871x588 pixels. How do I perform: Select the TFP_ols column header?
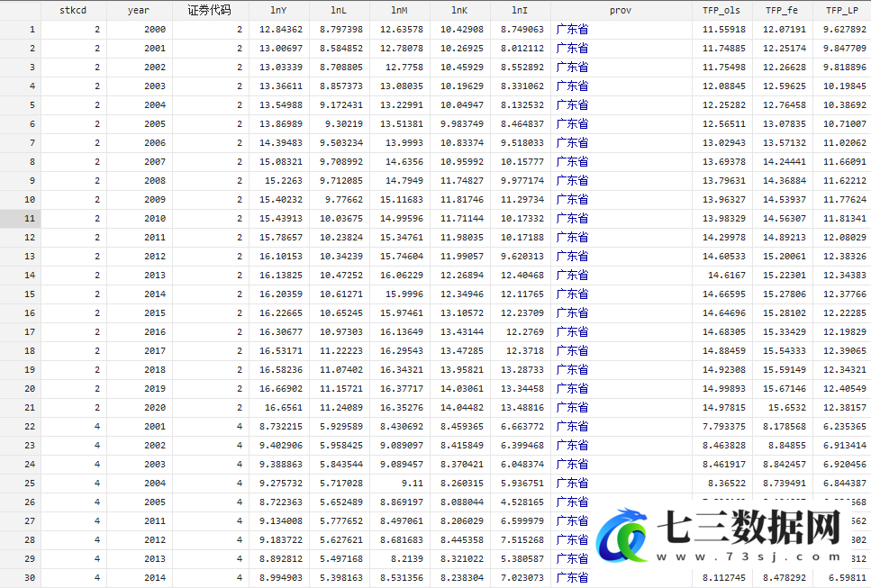pos(722,10)
